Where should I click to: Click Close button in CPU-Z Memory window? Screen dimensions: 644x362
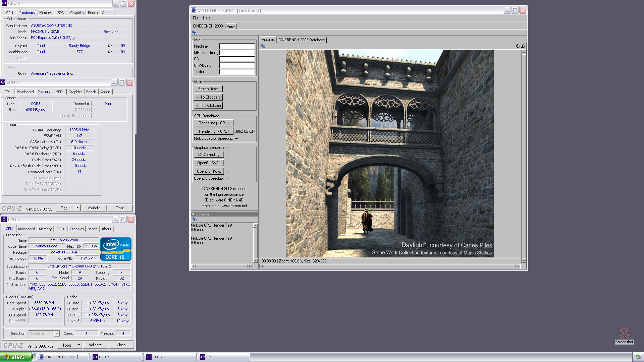coord(120,208)
